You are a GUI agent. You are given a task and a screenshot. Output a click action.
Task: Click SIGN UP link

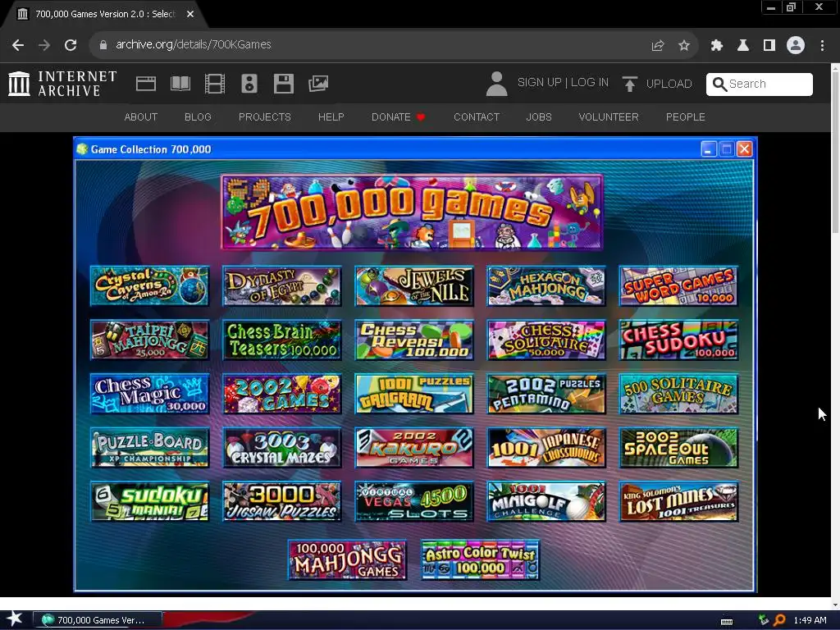tap(539, 83)
